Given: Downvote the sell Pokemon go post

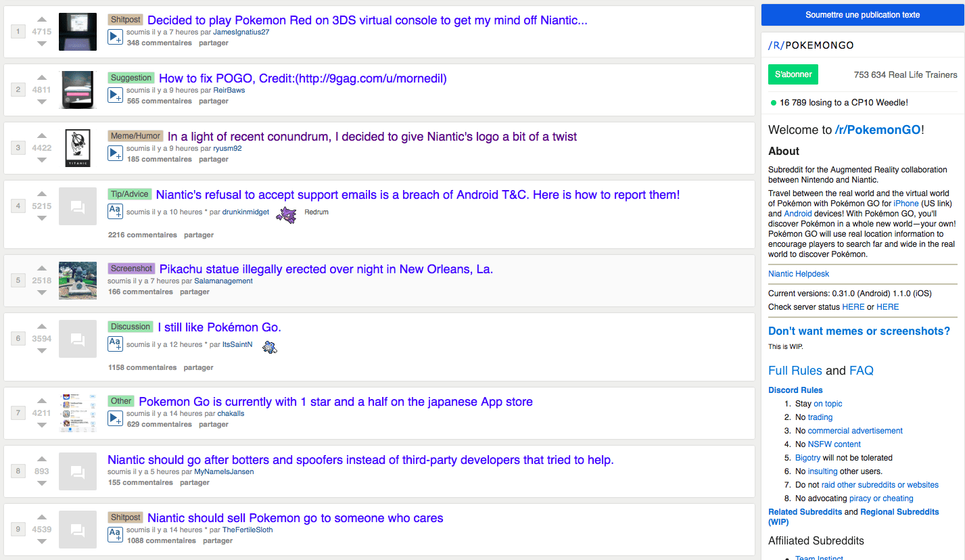Looking at the screenshot, I should [42, 541].
